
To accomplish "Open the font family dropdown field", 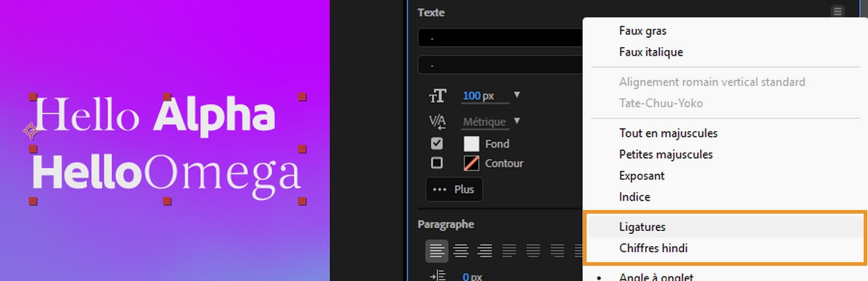I will 501,38.
